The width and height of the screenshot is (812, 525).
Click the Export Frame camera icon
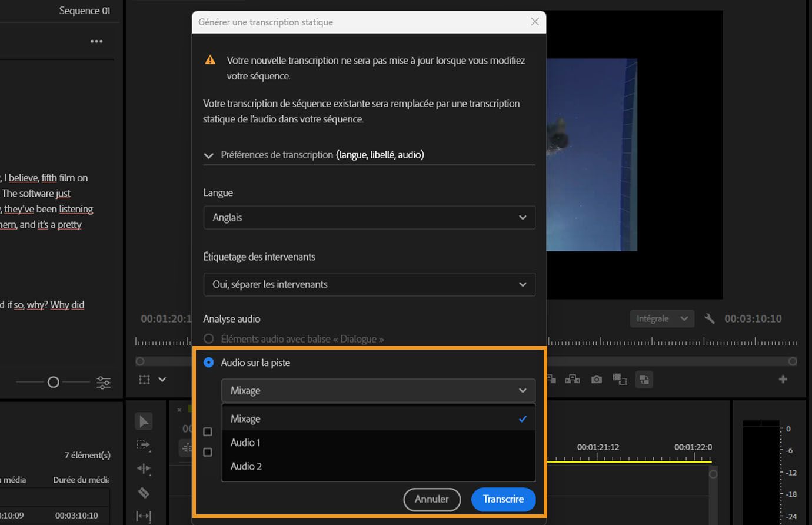pyautogui.click(x=596, y=380)
